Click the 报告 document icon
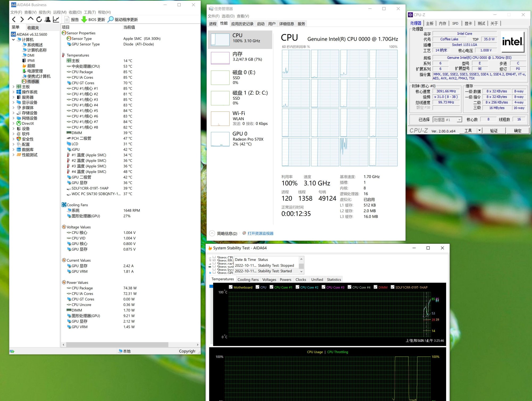This screenshot has width=532, height=401. coord(67,19)
